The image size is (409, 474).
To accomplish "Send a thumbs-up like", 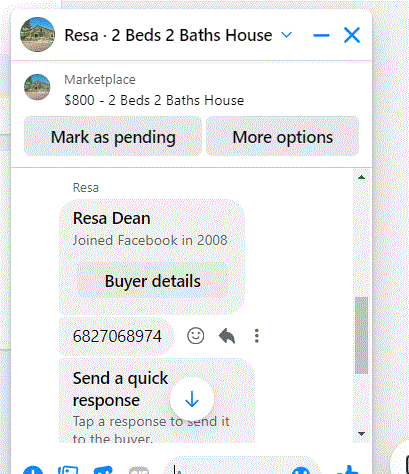I will tap(348, 470).
